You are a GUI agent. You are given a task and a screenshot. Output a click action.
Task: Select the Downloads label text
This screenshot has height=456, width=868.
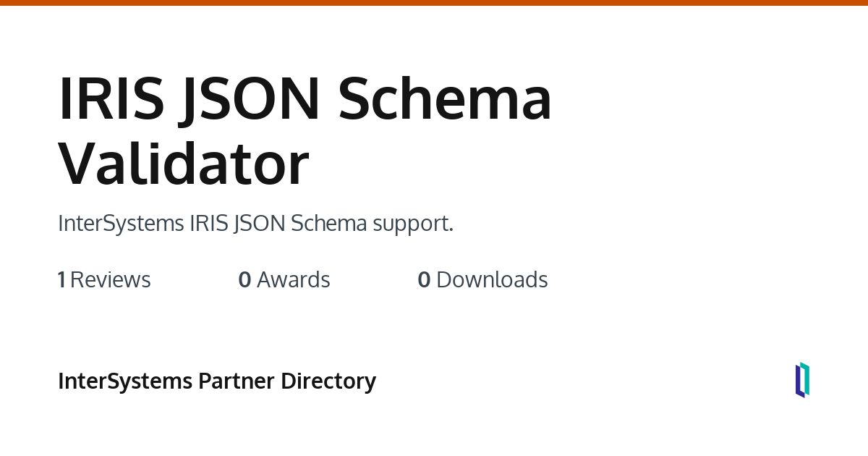tap(492, 279)
